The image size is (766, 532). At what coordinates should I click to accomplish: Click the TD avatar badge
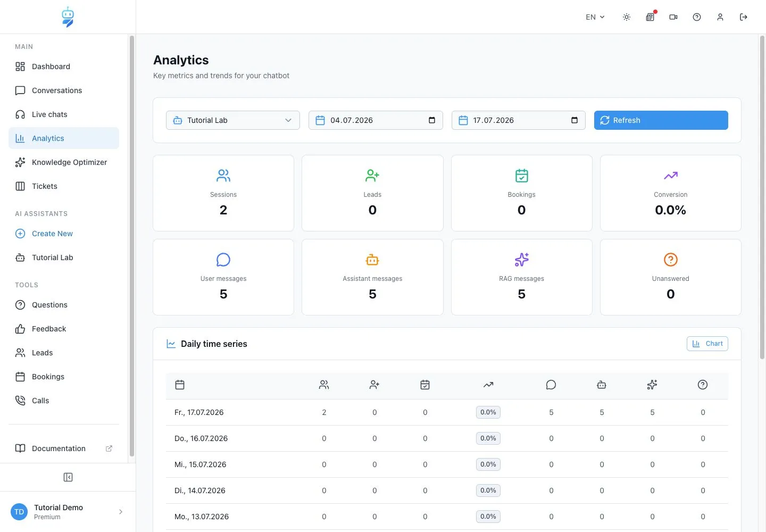pos(19,512)
